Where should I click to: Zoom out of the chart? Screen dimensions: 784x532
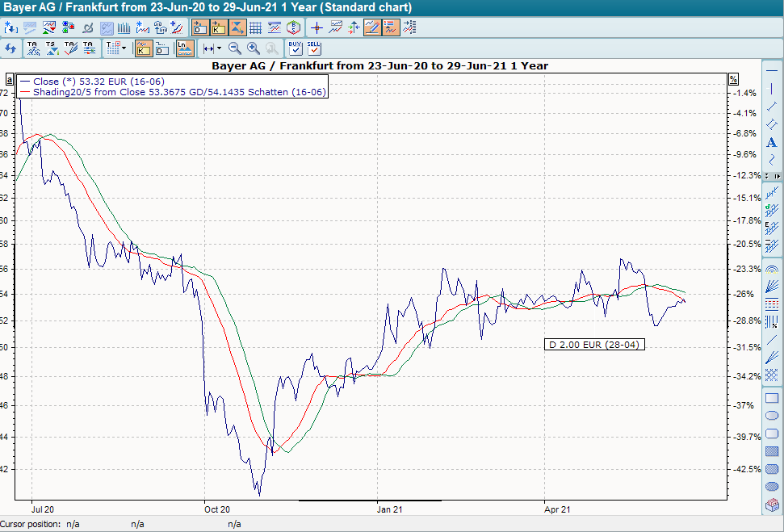point(234,48)
